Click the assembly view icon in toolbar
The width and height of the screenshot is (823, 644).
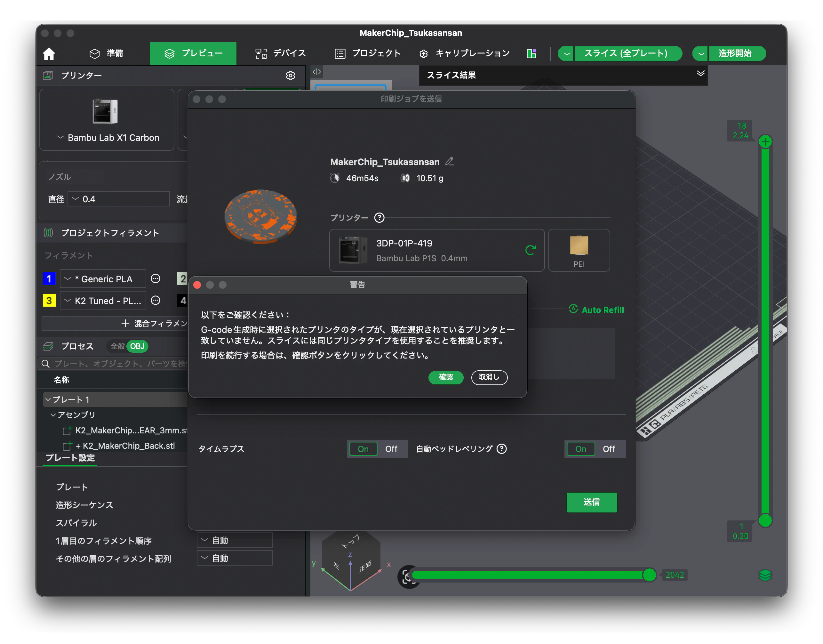pos(531,53)
